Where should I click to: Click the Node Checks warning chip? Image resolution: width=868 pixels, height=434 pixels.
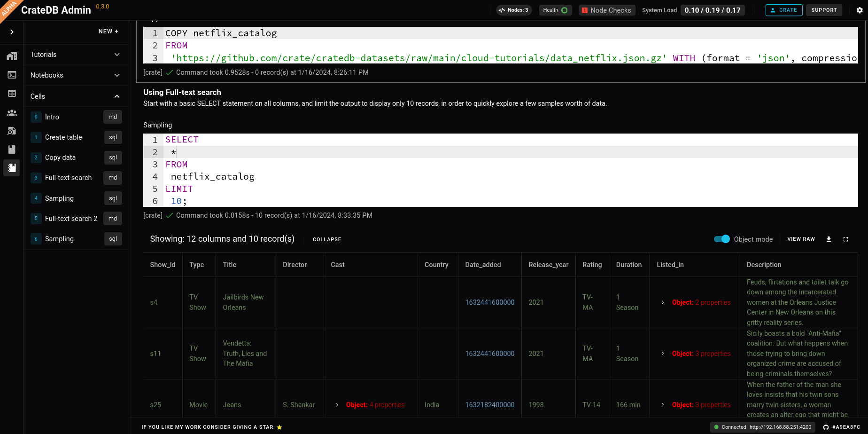pyautogui.click(x=607, y=10)
